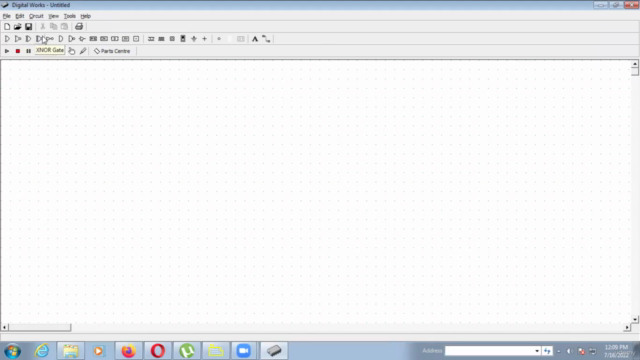This screenshot has height=360, width=640.
Task: Click the Paste clipboard icon
Action: 64,27
